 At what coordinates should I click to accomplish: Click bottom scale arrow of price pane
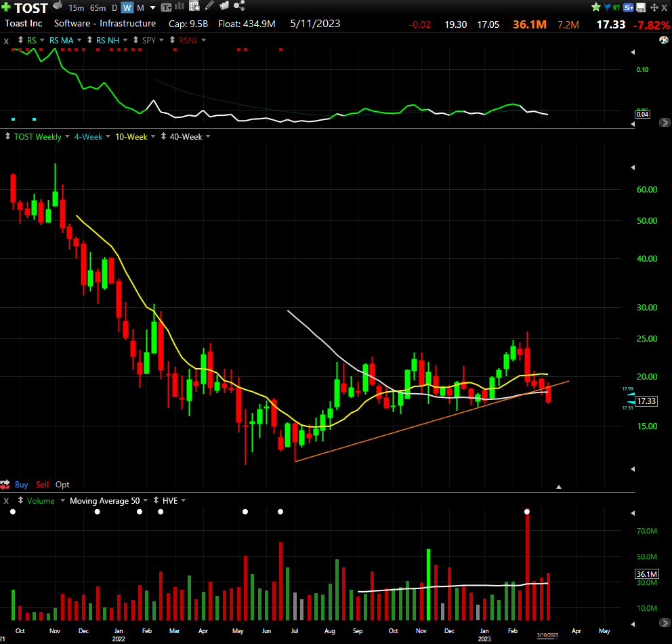tap(633, 469)
